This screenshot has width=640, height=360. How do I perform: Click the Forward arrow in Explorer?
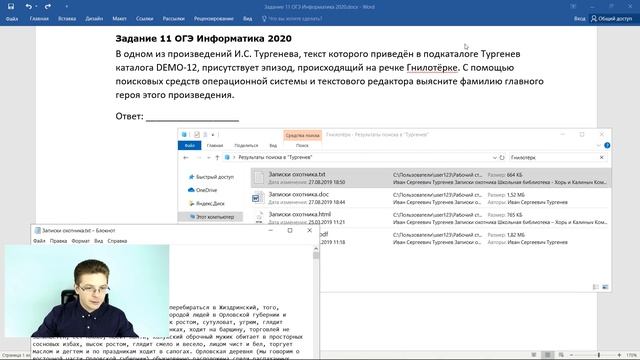coord(199,158)
